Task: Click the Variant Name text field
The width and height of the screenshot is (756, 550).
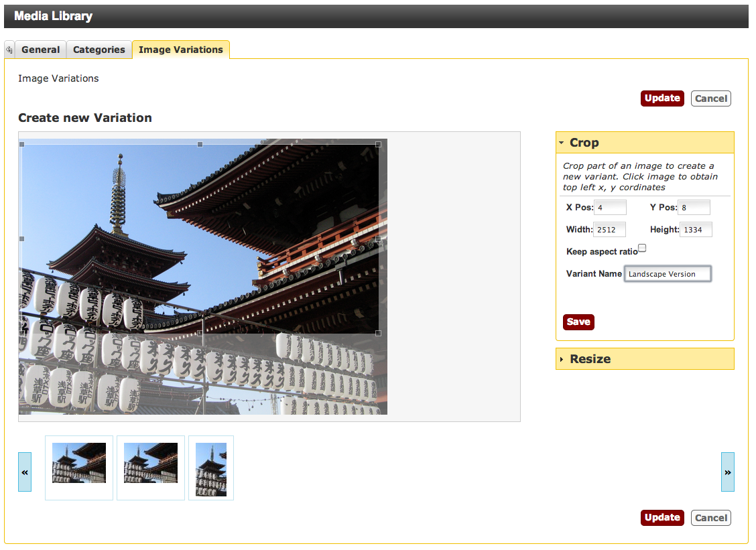Action: [x=668, y=274]
